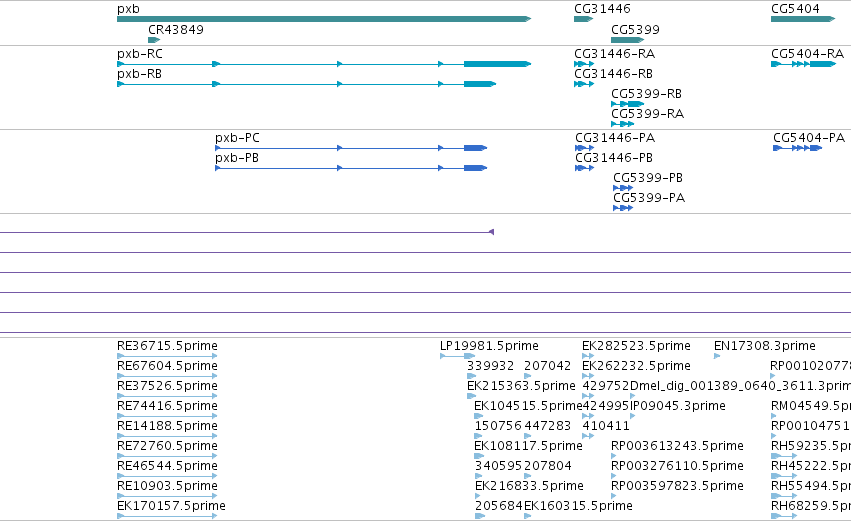Select the CG5399 gene label
Screen dimensions: 851x521
click(x=636, y=30)
